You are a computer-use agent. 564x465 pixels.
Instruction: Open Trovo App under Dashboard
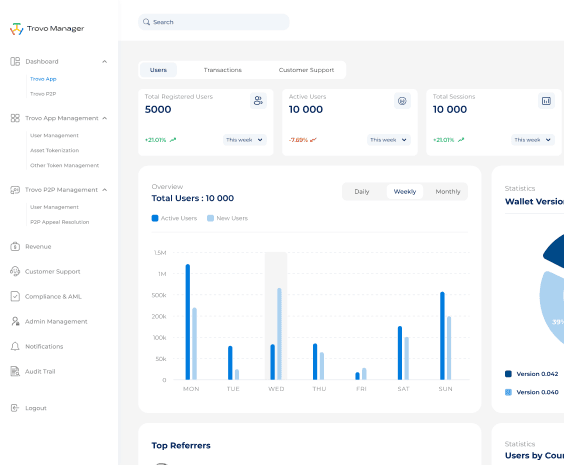click(x=43, y=79)
